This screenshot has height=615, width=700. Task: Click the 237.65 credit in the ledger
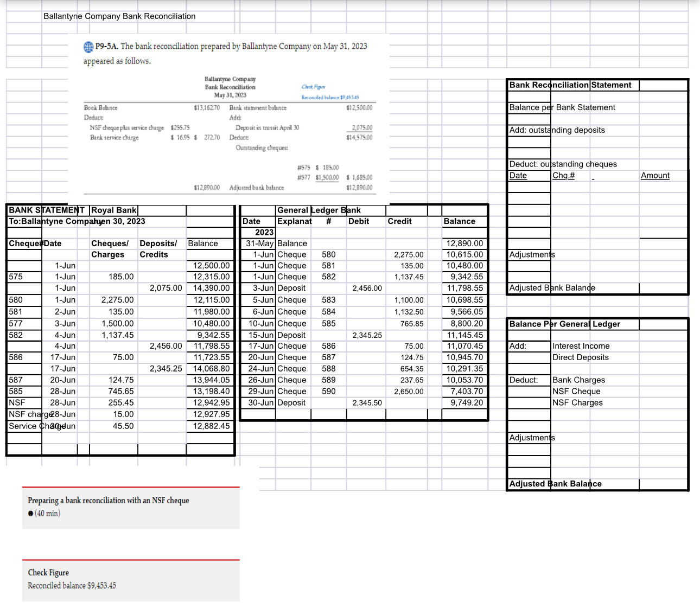[412, 380]
